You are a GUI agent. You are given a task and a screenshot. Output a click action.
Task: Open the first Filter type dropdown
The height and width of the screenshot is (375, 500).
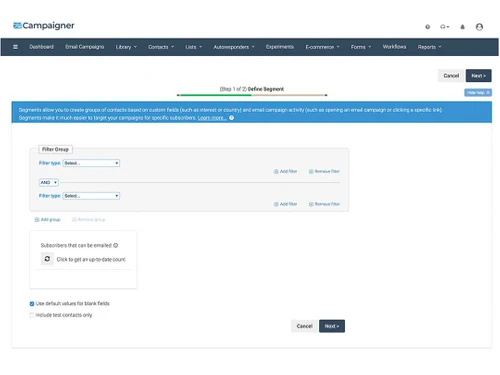[x=91, y=163]
